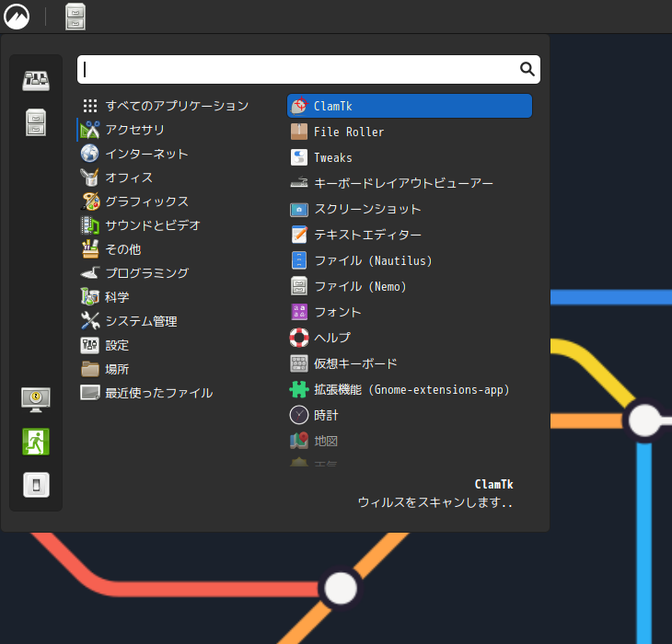
Task: Open file cabinet launcher in top panel
Action: (75, 17)
